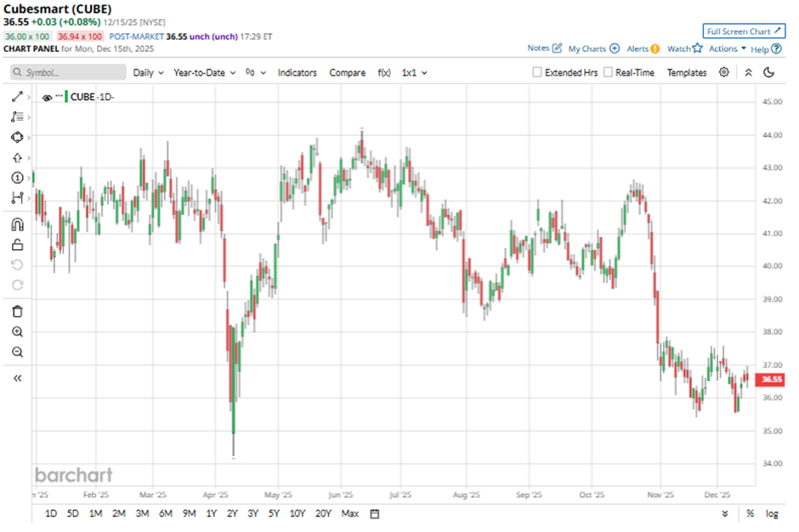
Task: Open My Charts link
Action: click(593, 48)
